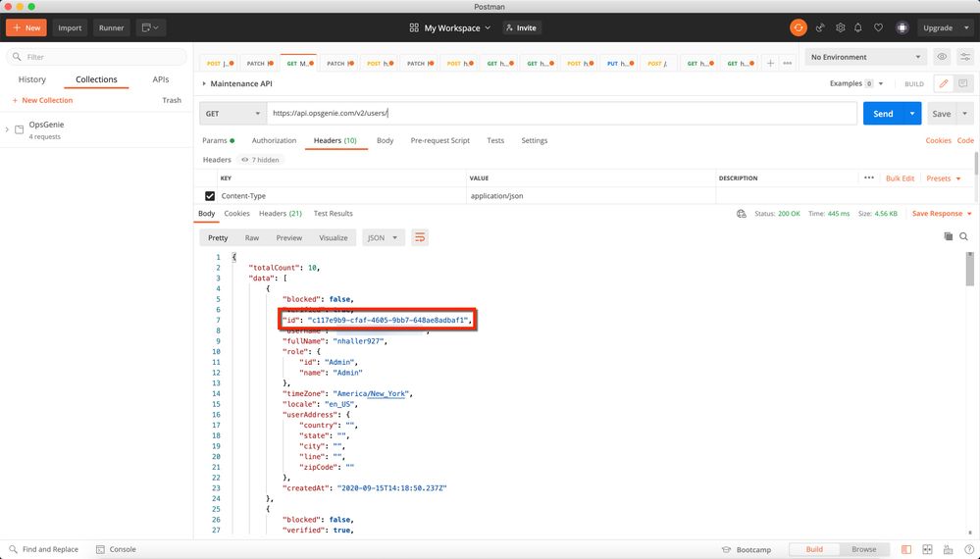Open Find and Replace

click(x=44, y=549)
